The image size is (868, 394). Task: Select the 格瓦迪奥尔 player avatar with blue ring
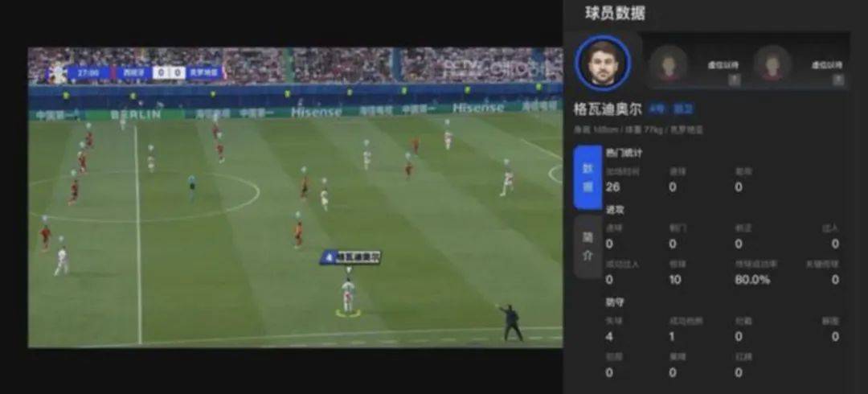point(602,64)
